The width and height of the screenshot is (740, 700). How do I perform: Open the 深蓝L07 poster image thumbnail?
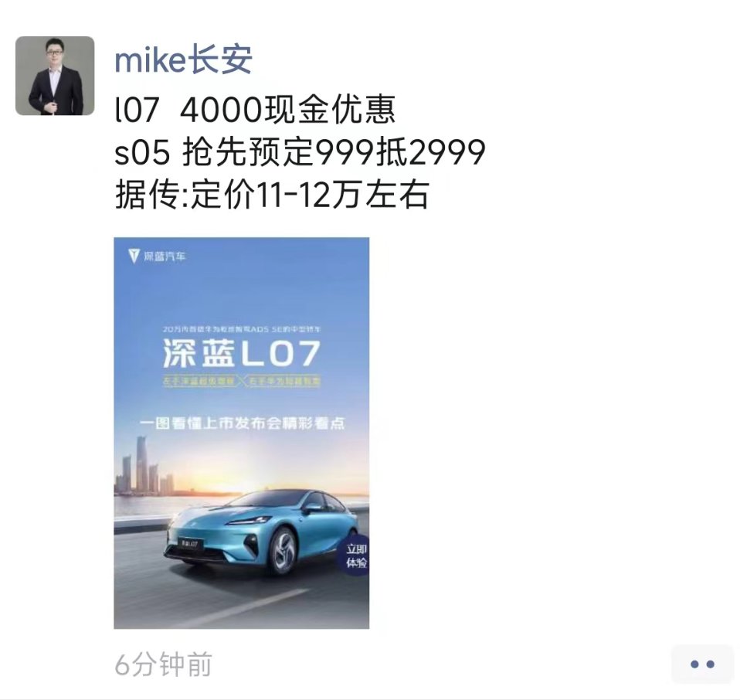(242, 433)
